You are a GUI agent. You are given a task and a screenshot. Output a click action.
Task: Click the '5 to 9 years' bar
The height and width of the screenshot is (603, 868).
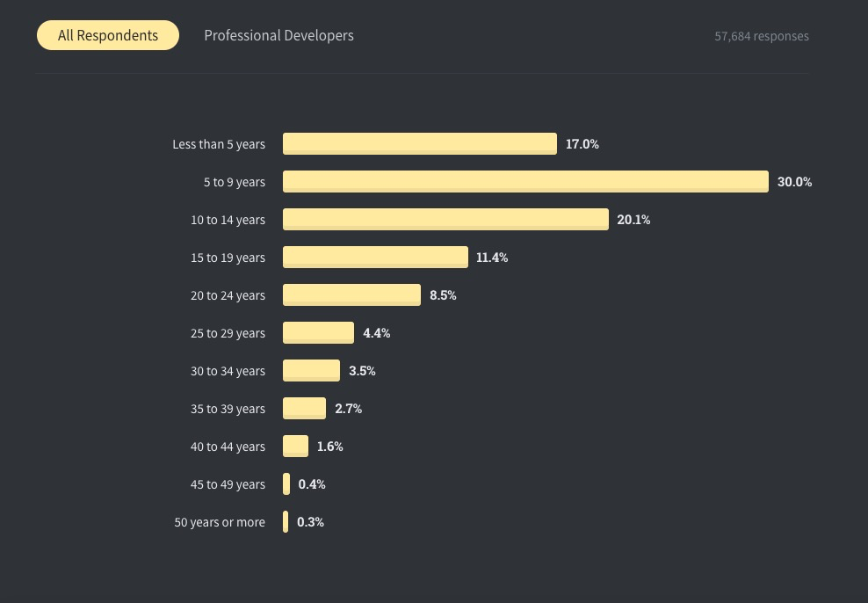525,181
